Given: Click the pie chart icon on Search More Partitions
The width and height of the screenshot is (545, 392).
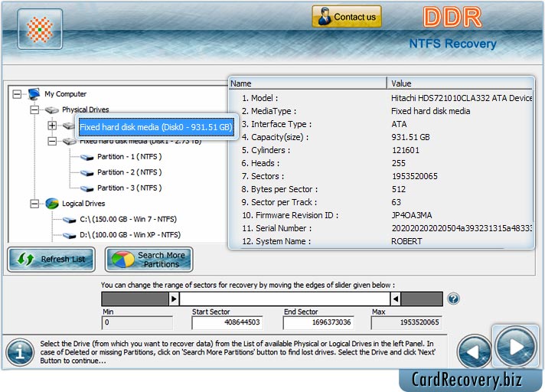Looking at the screenshot, I should 122,260.
